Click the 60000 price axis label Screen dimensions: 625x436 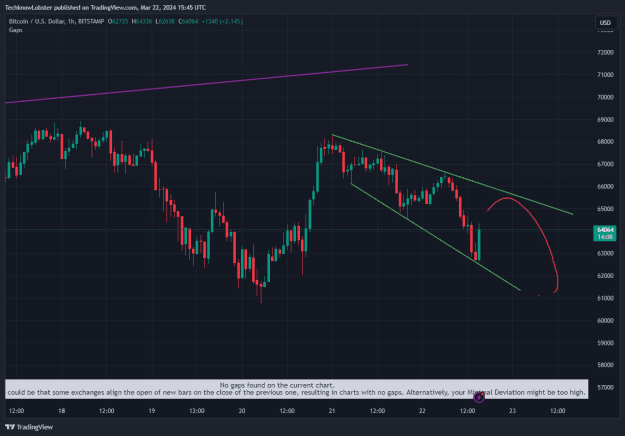click(x=605, y=320)
